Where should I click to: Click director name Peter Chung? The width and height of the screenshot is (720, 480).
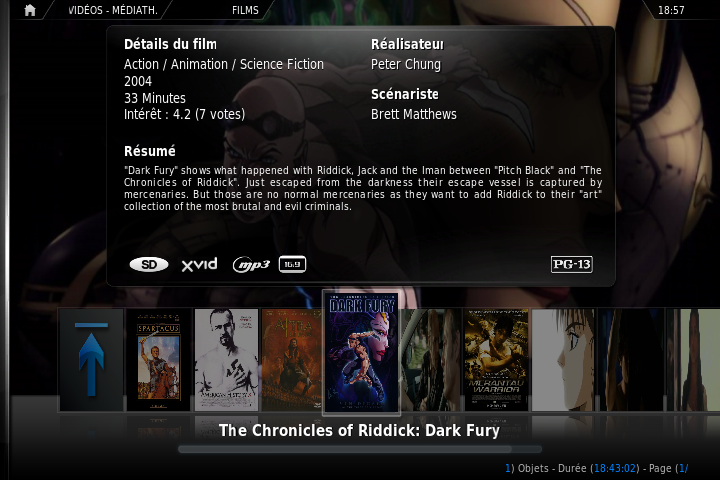[x=406, y=64]
